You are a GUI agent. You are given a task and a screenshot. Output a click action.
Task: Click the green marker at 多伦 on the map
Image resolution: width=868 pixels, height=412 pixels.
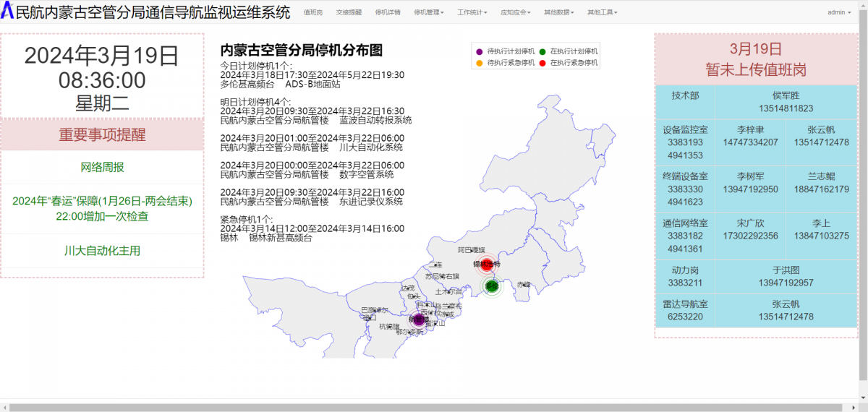[492, 286]
